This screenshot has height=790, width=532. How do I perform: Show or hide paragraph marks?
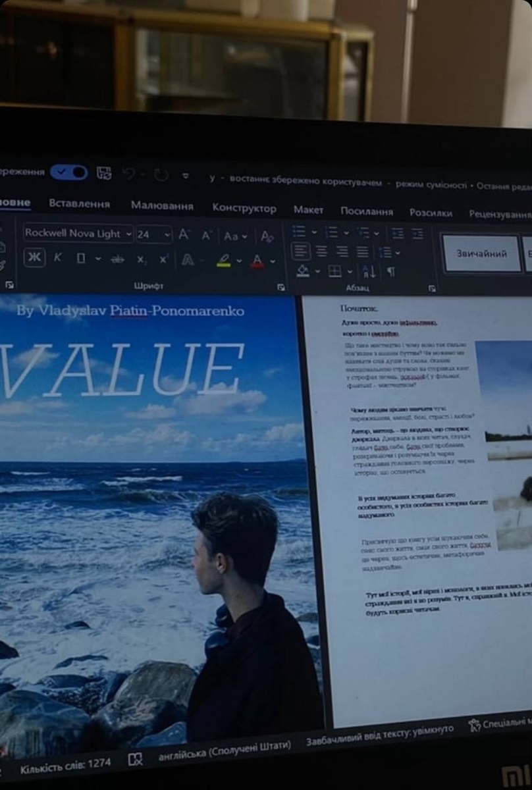pyautogui.click(x=391, y=272)
